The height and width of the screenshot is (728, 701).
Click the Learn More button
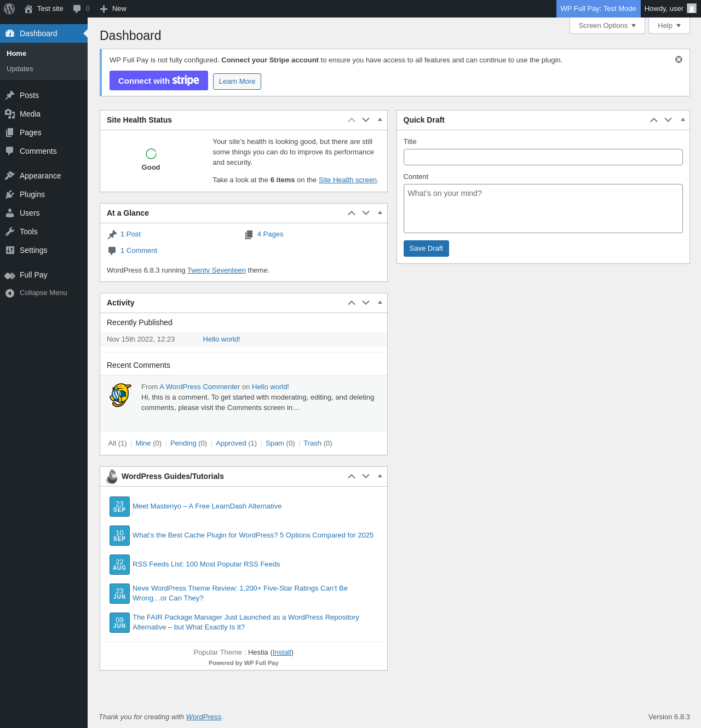[237, 82]
